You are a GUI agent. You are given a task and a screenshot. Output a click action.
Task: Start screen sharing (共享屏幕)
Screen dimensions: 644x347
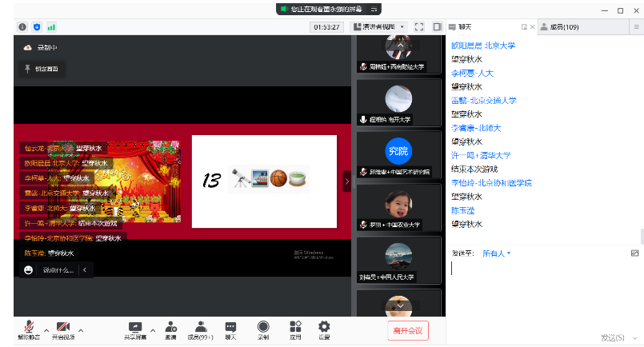click(135, 330)
